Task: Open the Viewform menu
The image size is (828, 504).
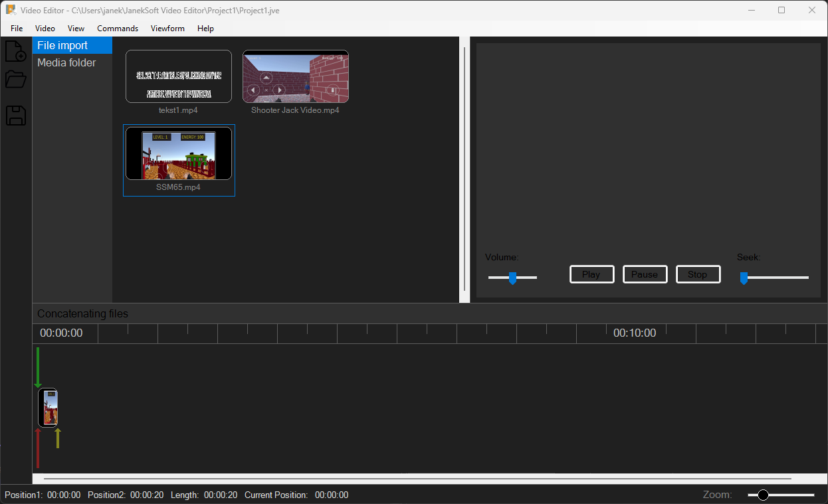Action: (x=167, y=29)
